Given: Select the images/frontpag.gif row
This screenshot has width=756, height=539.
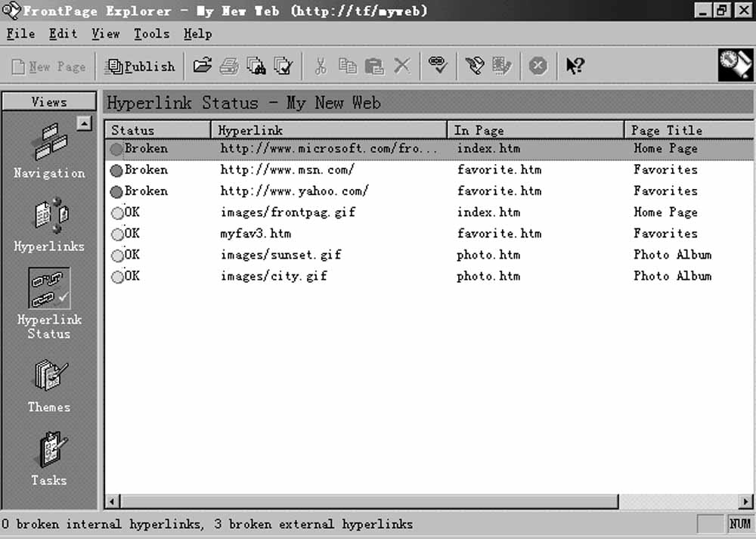Looking at the screenshot, I should (429, 212).
